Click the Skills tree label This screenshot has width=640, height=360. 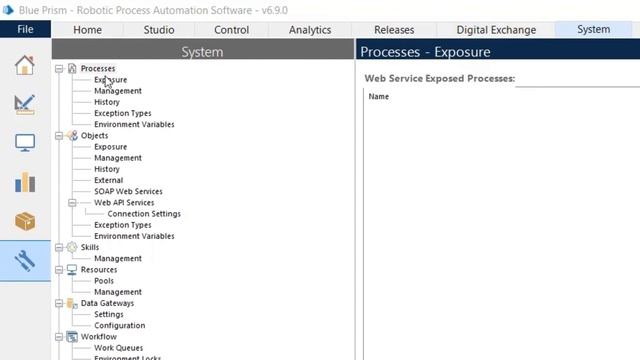(x=90, y=247)
